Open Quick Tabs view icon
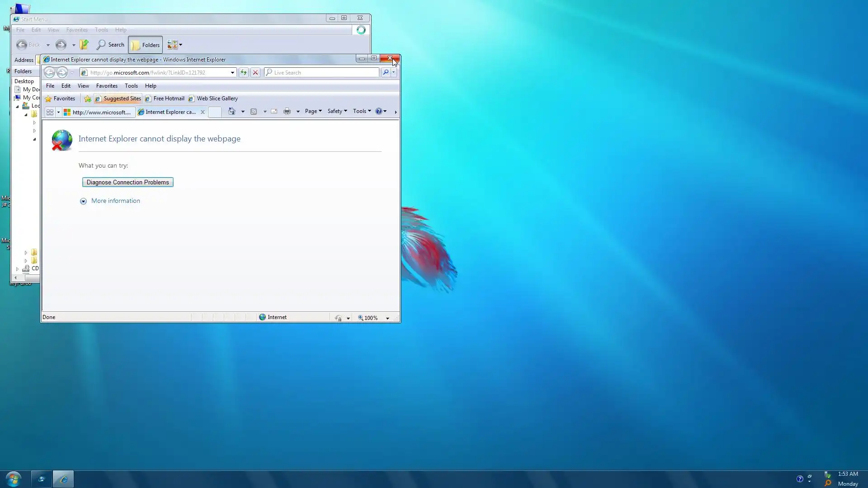868x488 pixels. coord(50,112)
